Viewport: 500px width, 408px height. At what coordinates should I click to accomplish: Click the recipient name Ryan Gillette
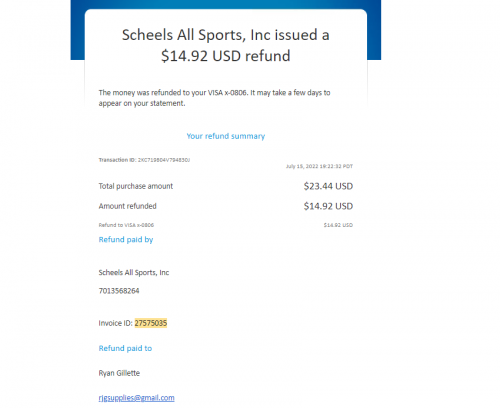[x=119, y=373]
